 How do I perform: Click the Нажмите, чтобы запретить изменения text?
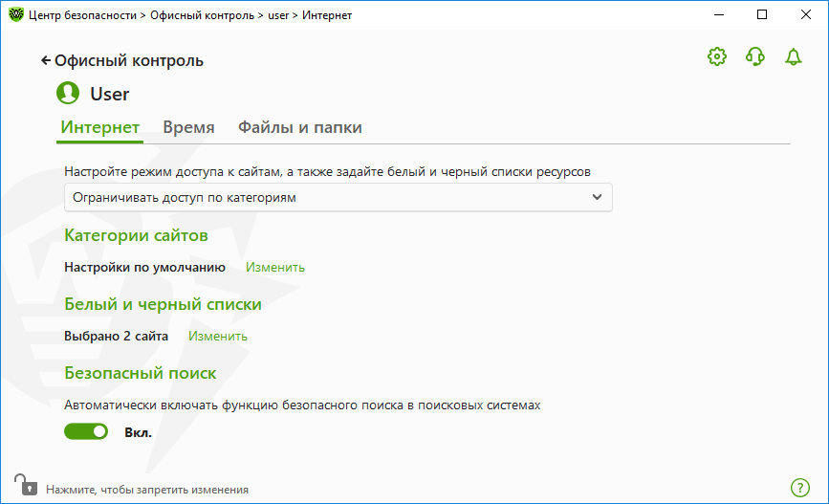(147, 490)
